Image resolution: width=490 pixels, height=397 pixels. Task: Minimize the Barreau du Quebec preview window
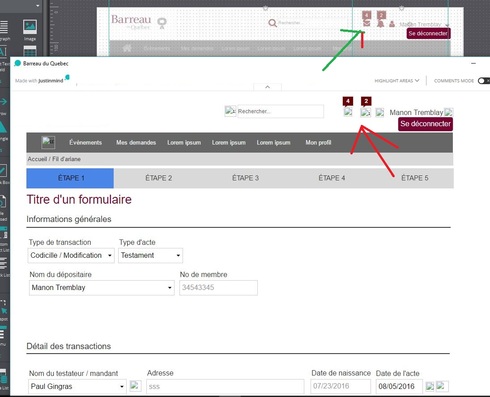[473, 63]
